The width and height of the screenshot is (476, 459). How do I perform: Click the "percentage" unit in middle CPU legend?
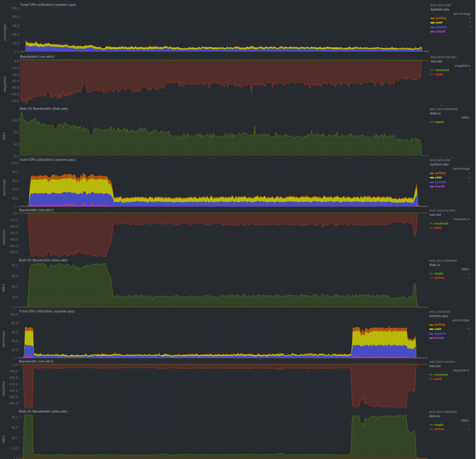click(461, 169)
